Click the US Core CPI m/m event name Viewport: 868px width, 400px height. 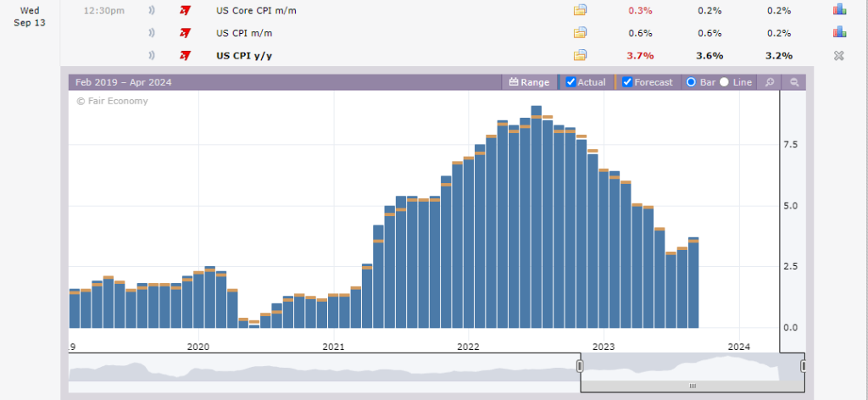point(256,10)
